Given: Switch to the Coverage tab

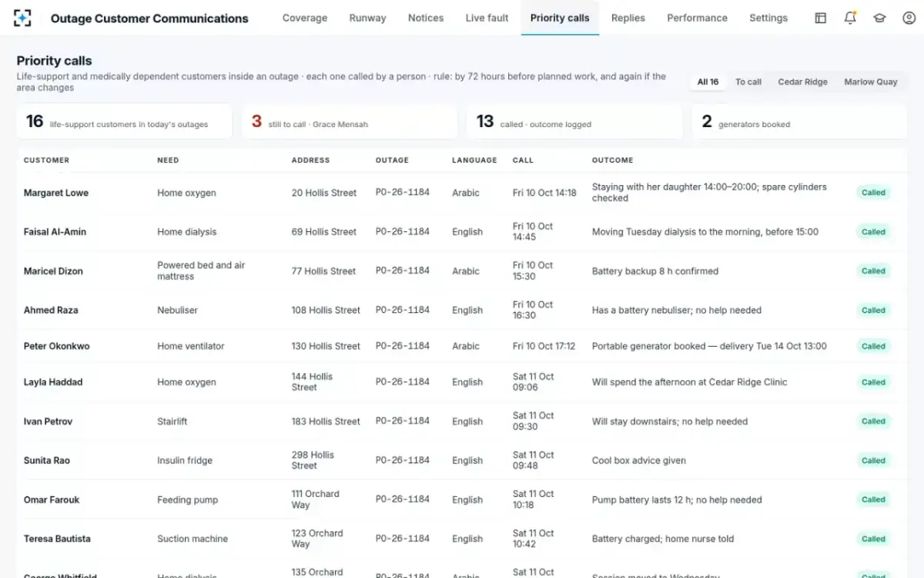Looking at the screenshot, I should pos(305,18).
